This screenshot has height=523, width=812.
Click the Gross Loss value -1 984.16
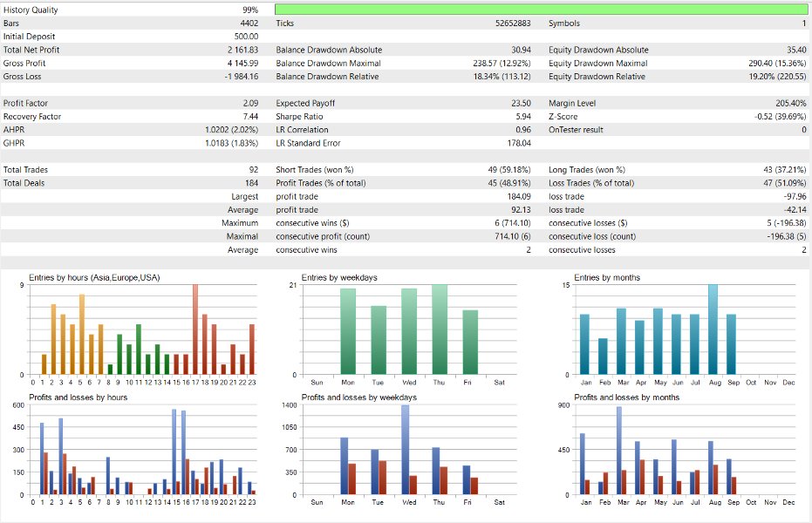pyautogui.click(x=242, y=77)
